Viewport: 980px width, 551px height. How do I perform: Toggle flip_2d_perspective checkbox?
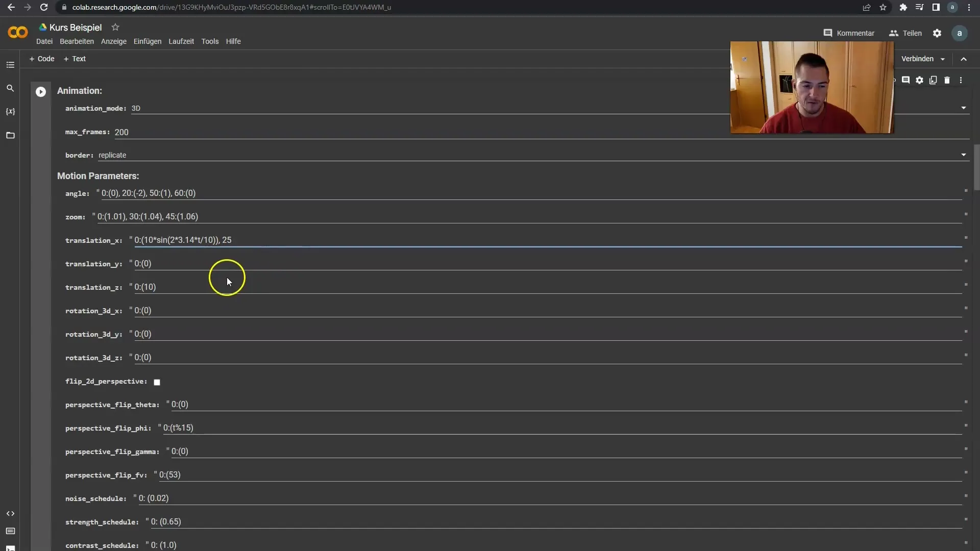157,382
